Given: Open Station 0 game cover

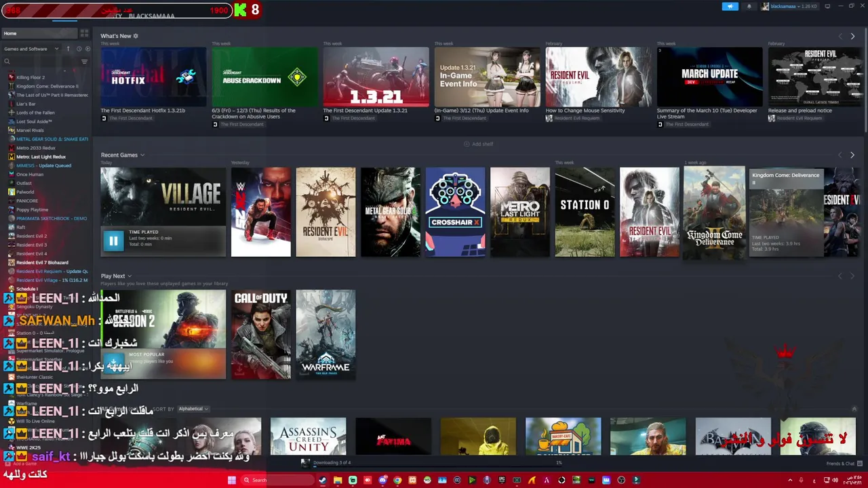Looking at the screenshot, I should click(x=585, y=212).
